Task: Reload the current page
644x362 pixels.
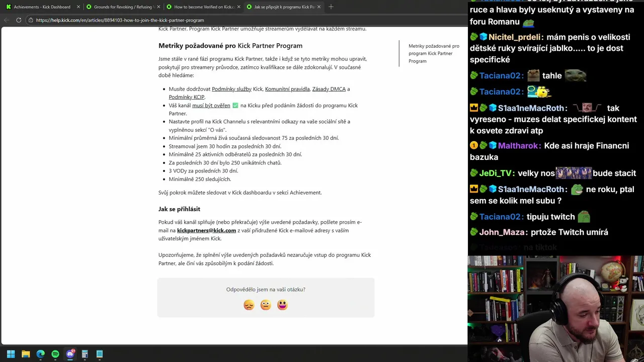Action: [19, 20]
